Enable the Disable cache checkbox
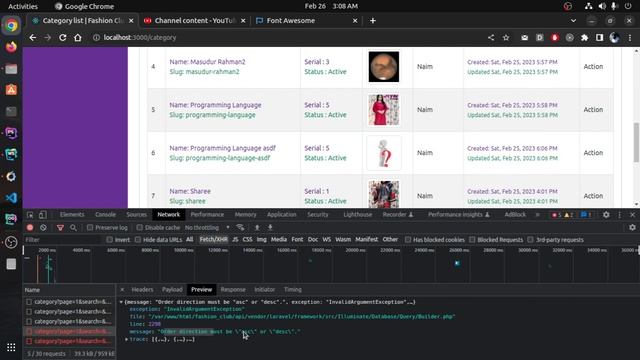 pyautogui.click(x=140, y=228)
